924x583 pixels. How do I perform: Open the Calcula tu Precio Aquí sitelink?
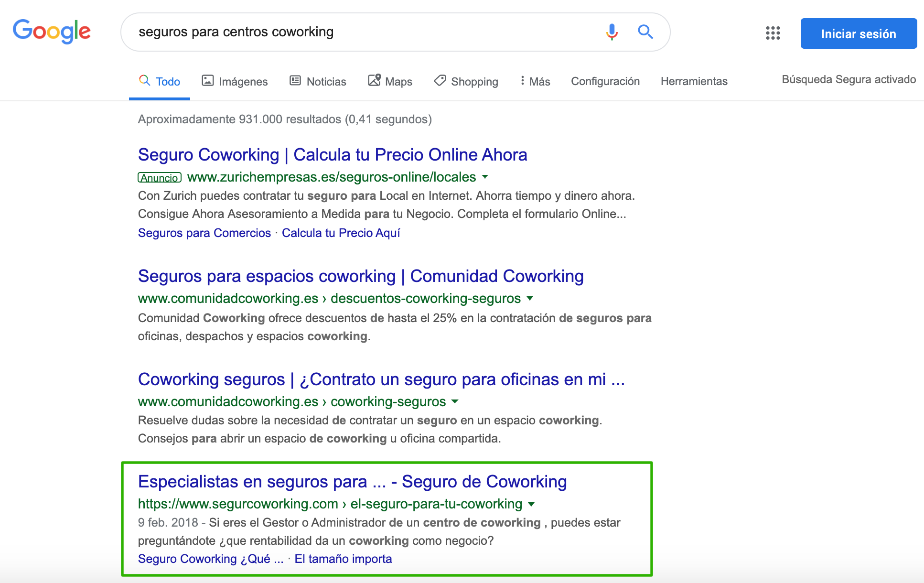[x=341, y=233]
